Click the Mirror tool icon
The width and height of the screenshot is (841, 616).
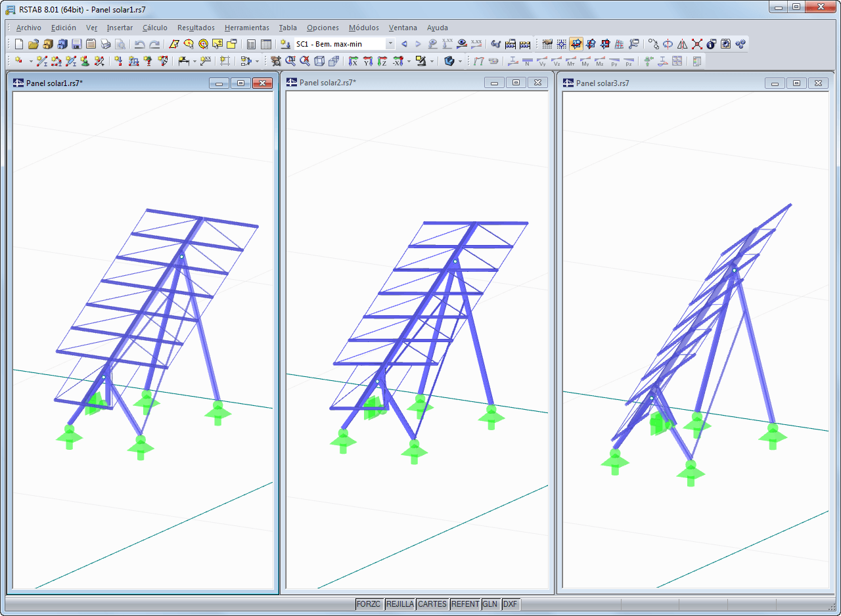[x=683, y=44]
